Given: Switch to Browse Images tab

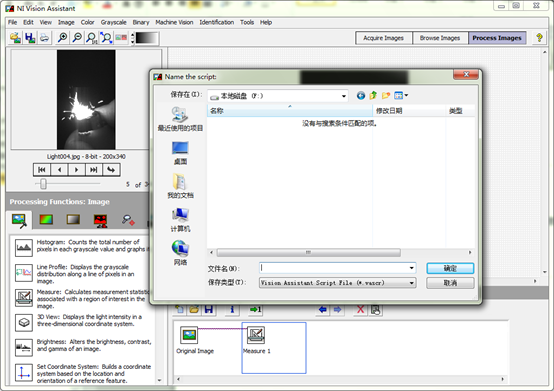Looking at the screenshot, I should (440, 38).
